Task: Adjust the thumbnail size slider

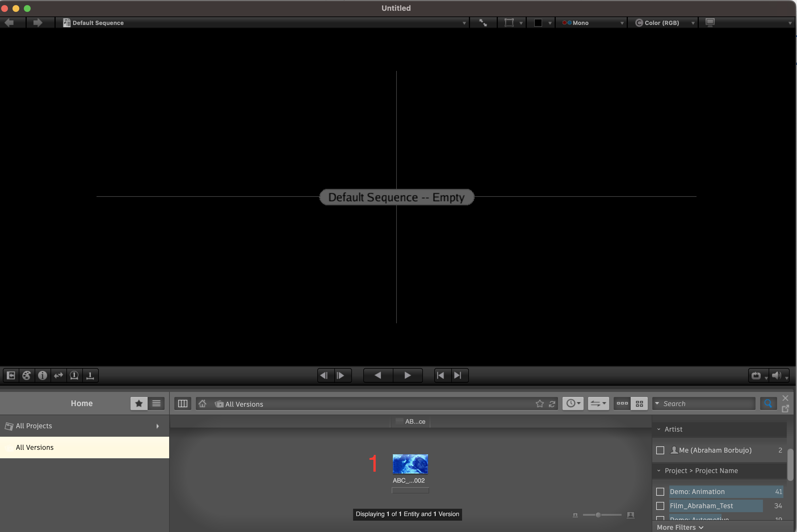Action: (599, 515)
